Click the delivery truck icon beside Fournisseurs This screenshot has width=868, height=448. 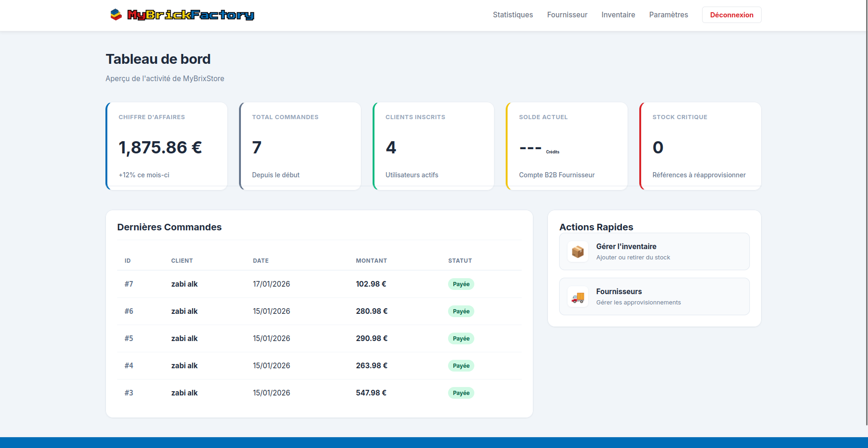(578, 296)
